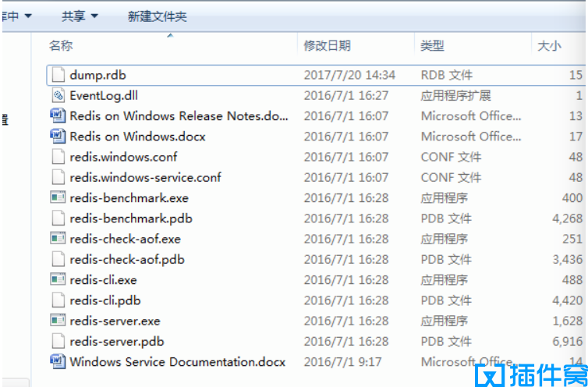Select the file name redis-check-aof.pdb
Screen dimensions: 588x387
tap(127, 259)
